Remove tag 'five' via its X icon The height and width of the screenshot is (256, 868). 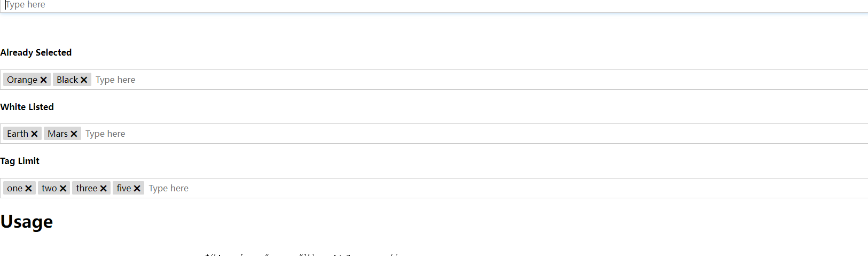pos(137,189)
